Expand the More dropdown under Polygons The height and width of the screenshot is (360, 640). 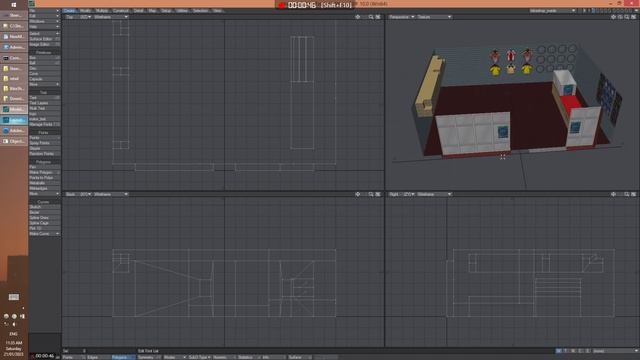44,193
